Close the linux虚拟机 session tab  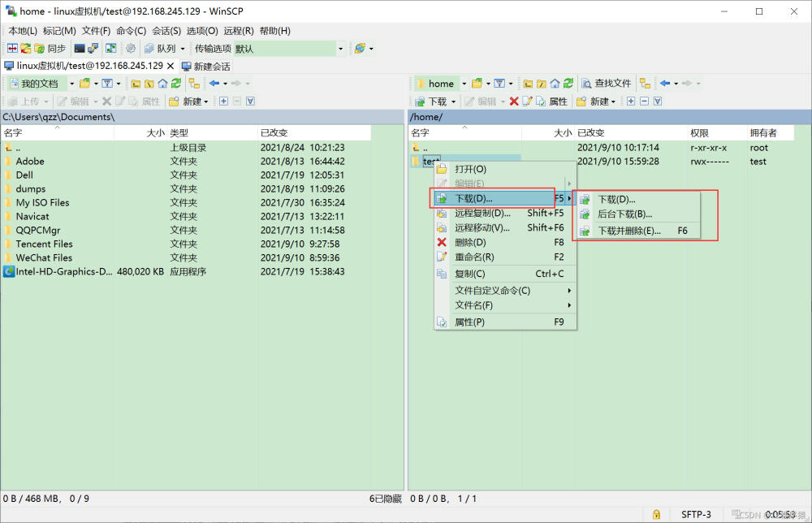(171, 66)
